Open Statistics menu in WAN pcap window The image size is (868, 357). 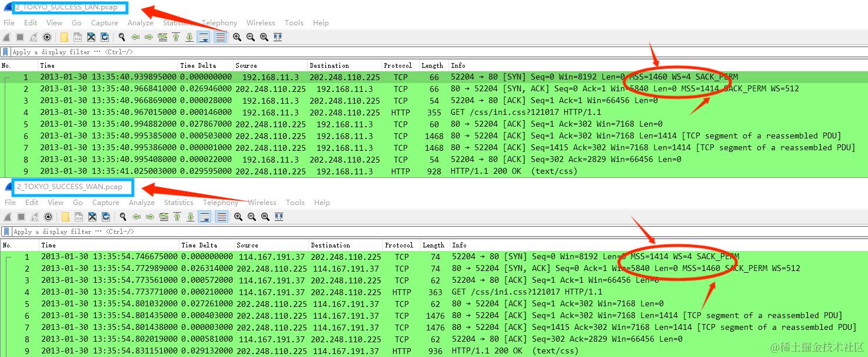click(x=179, y=203)
